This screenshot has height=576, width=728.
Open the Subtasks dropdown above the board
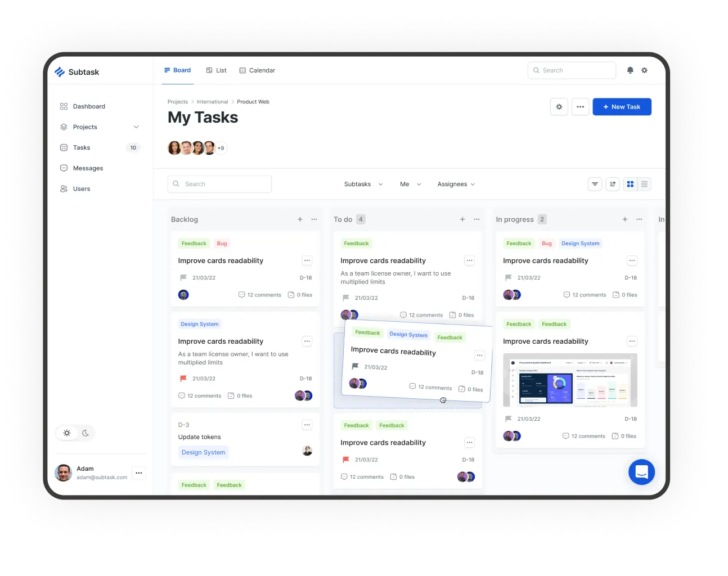click(x=362, y=184)
